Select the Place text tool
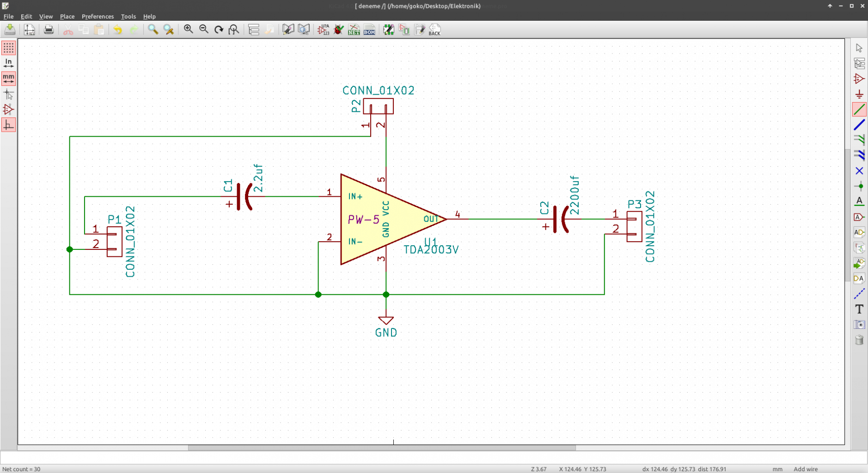The width and height of the screenshot is (868, 473). pyautogui.click(x=859, y=309)
